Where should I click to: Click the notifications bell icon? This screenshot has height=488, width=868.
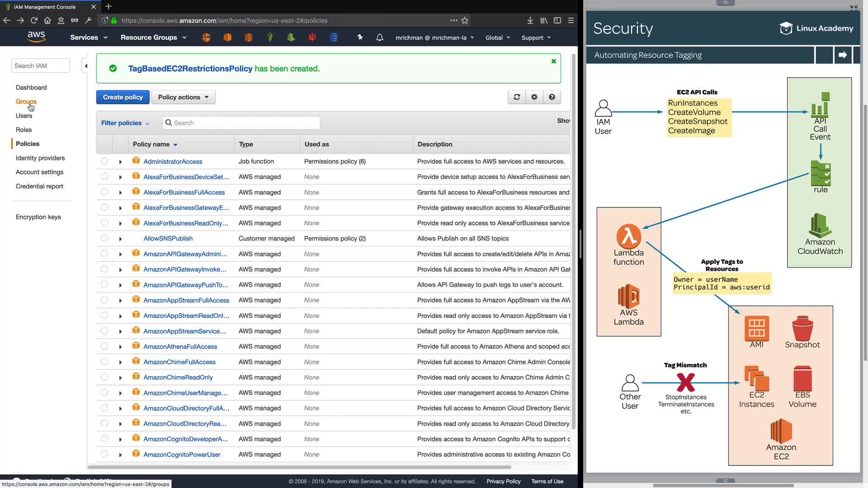click(380, 38)
